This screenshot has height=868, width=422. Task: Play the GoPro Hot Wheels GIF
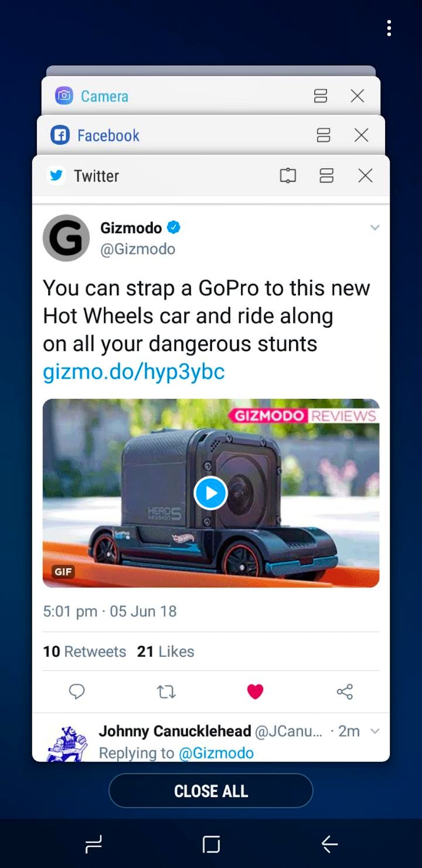(211, 493)
